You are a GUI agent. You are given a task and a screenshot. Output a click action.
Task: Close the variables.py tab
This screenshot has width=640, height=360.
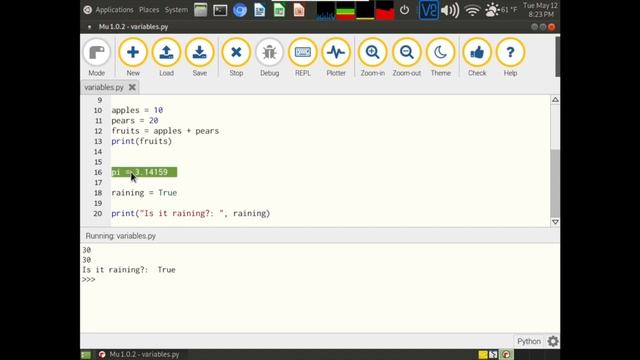[132, 87]
